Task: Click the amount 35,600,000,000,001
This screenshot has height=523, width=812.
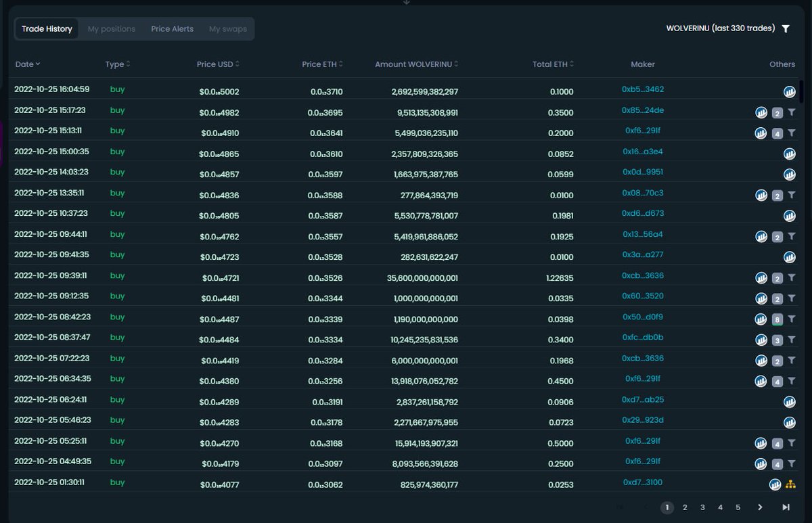Action: pyautogui.click(x=424, y=278)
